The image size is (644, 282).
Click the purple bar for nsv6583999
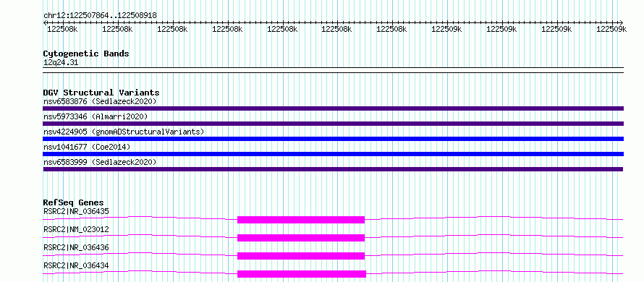coord(333,169)
